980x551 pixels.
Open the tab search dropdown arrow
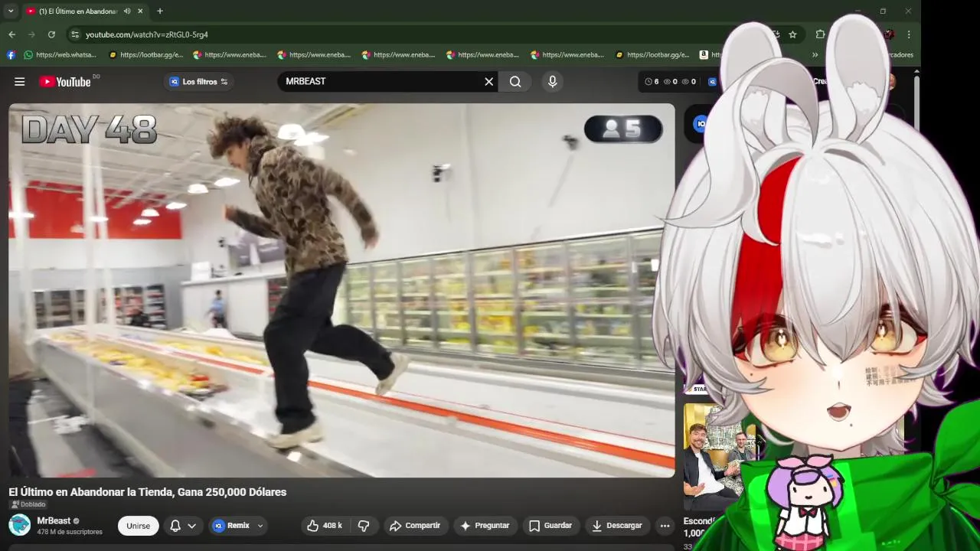click(x=10, y=11)
